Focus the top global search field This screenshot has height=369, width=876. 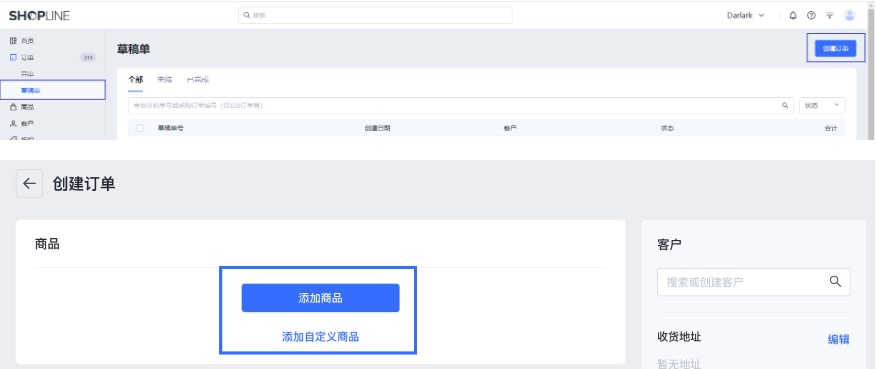[x=375, y=15]
